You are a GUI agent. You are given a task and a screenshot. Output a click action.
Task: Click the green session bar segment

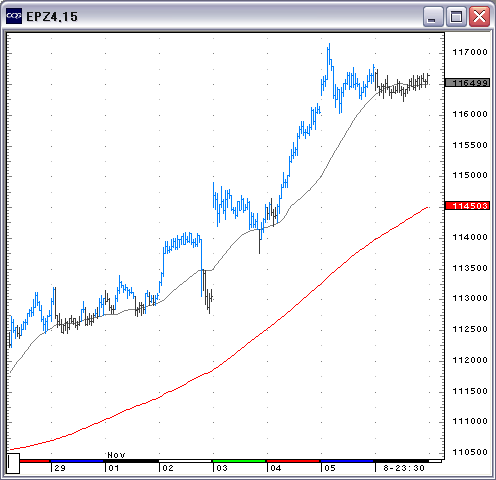coord(239,461)
